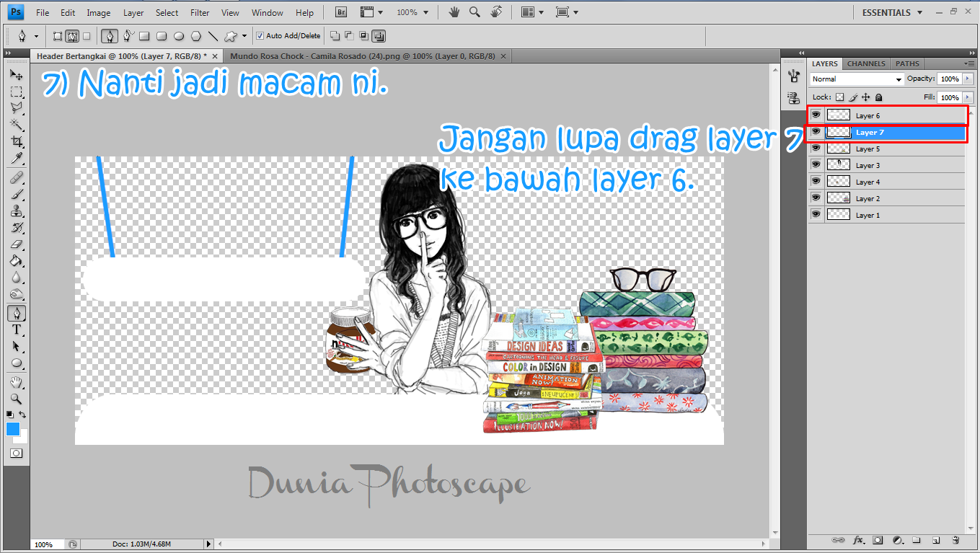This screenshot has width=980, height=553.
Task: Select the Hand tool in the toolbox
Action: (17, 382)
